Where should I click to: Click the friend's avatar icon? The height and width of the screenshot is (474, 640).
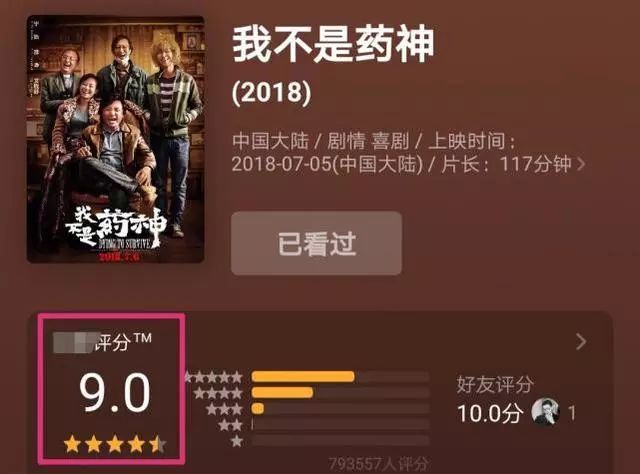(x=546, y=412)
